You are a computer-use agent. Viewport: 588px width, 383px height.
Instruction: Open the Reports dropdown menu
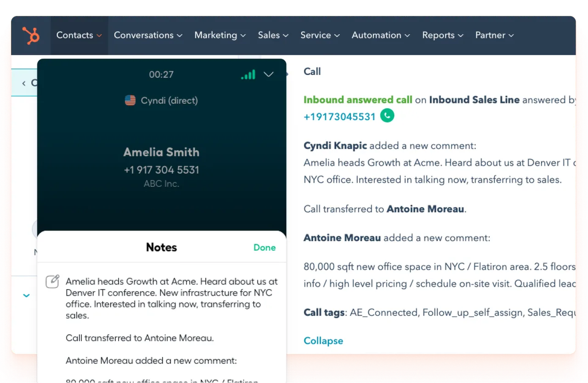pos(442,36)
